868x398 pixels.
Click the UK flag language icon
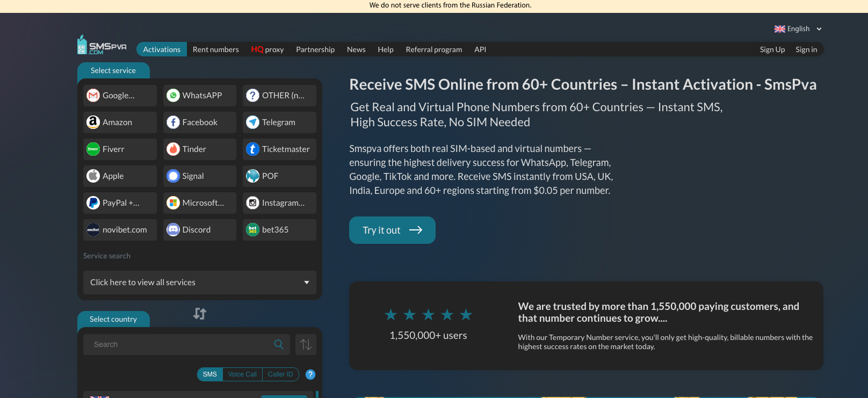(780, 29)
